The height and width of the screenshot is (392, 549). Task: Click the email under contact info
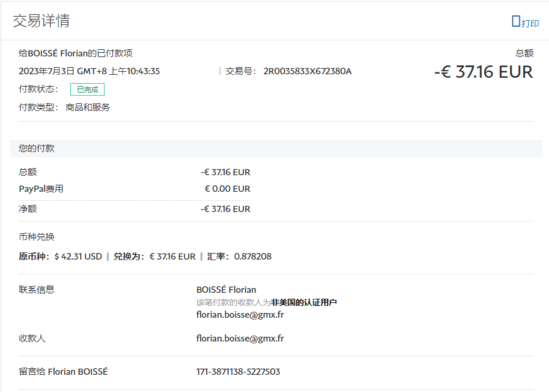(x=240, y=315)
